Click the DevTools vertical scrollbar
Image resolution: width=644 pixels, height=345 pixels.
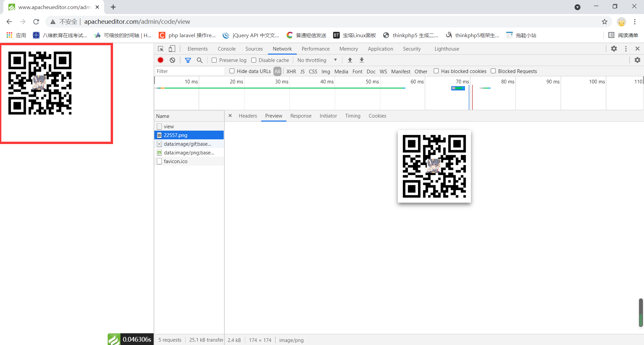[641, 313]
